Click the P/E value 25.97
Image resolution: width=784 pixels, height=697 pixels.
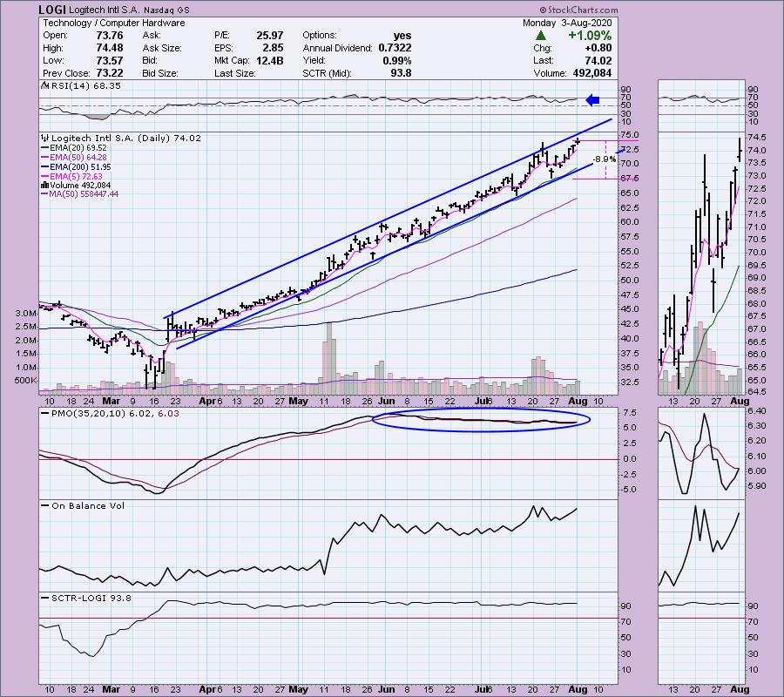[270, 36]
